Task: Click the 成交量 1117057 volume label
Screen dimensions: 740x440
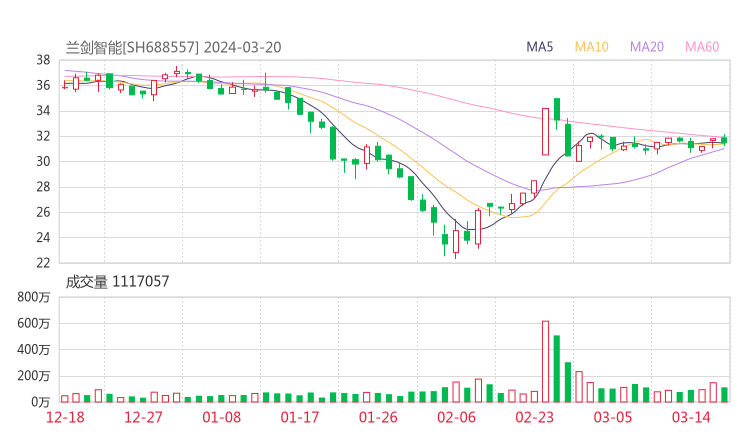Action: click(117, 281)
